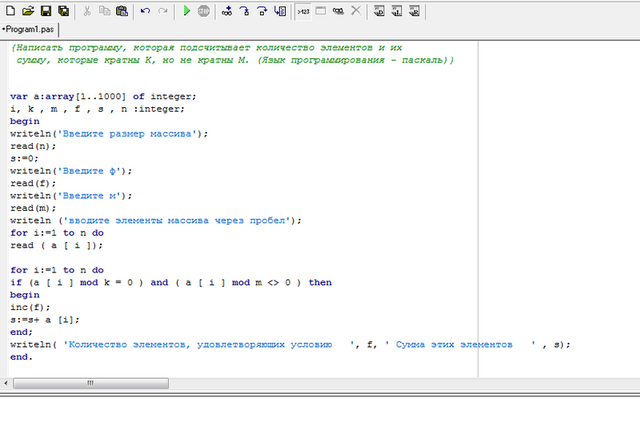Click the Run to Cursor icon
The height and width of the screenshot is (426, 640).
pyautogui.click(x=280, y=11)
